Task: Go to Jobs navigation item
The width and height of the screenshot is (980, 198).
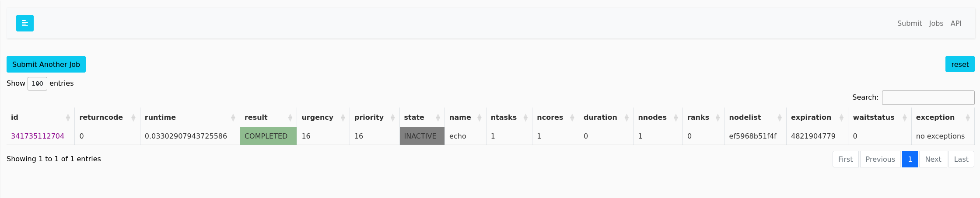Action: tap(936, 24)
